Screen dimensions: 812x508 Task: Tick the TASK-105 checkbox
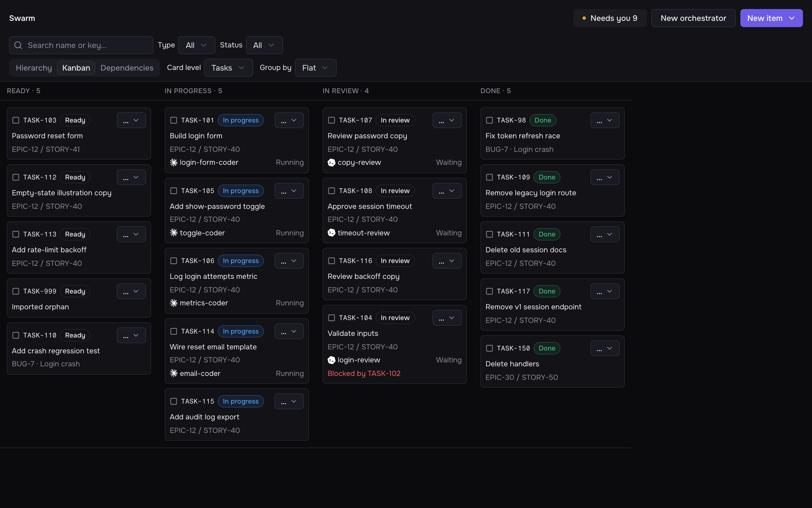click(173, 191)
